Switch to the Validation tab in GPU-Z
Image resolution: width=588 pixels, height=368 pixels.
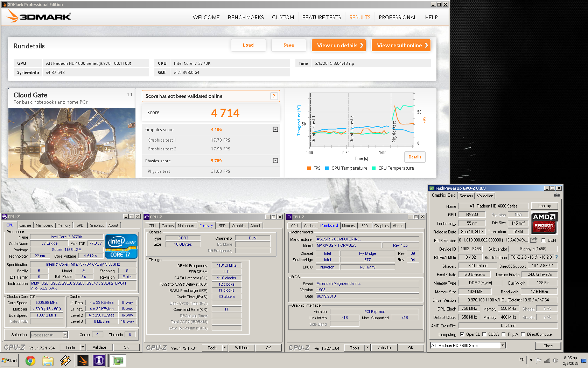click(x=485, y=196)
